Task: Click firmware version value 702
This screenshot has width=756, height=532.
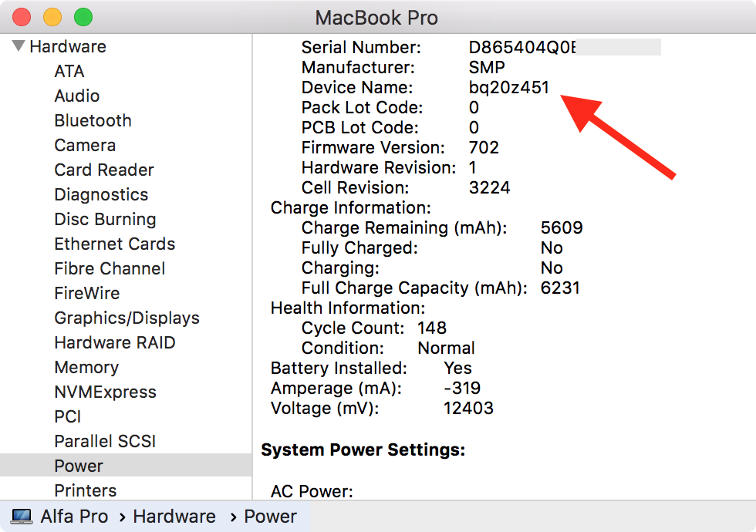Action: 484,147
